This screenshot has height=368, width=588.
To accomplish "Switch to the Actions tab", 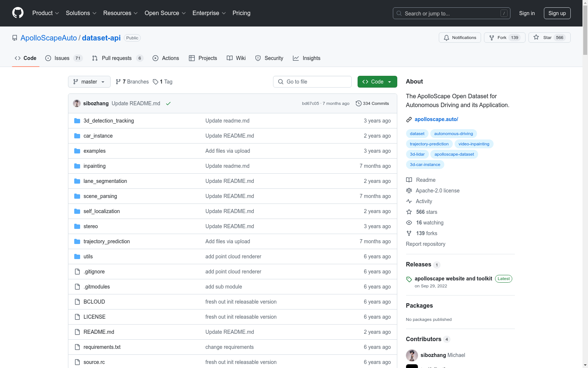I will [x=166, y=58].
